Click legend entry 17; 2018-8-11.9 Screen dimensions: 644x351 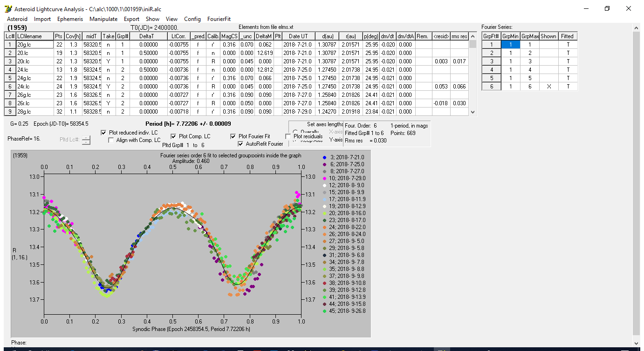coord(348,199)
